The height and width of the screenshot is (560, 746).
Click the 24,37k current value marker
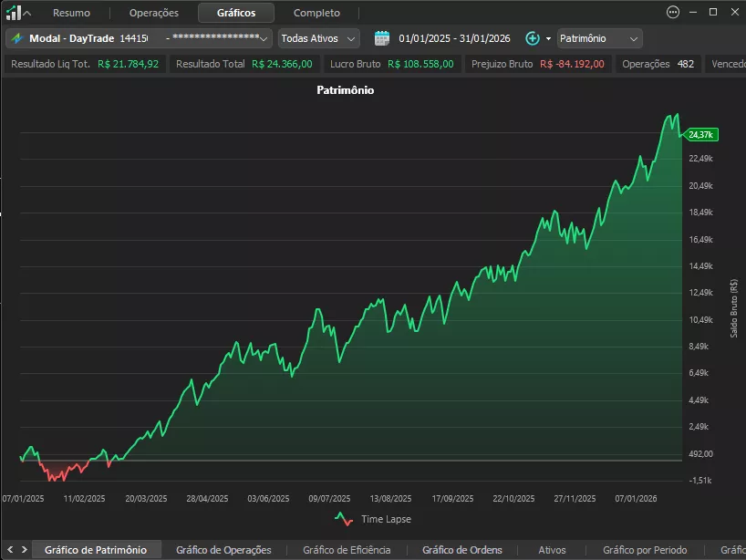(x=700, y=135)
